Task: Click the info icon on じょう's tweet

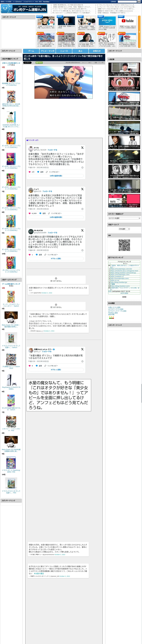Action: tap(83, 209)
